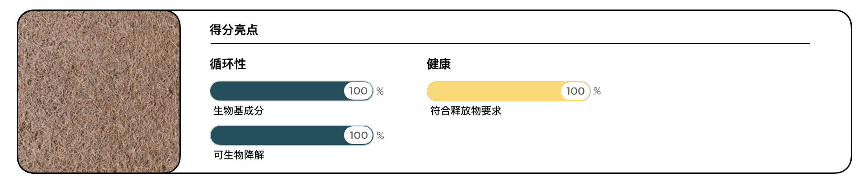
Task: Click the percent sign beside yellow bar
Action: [x=597, y=91]
